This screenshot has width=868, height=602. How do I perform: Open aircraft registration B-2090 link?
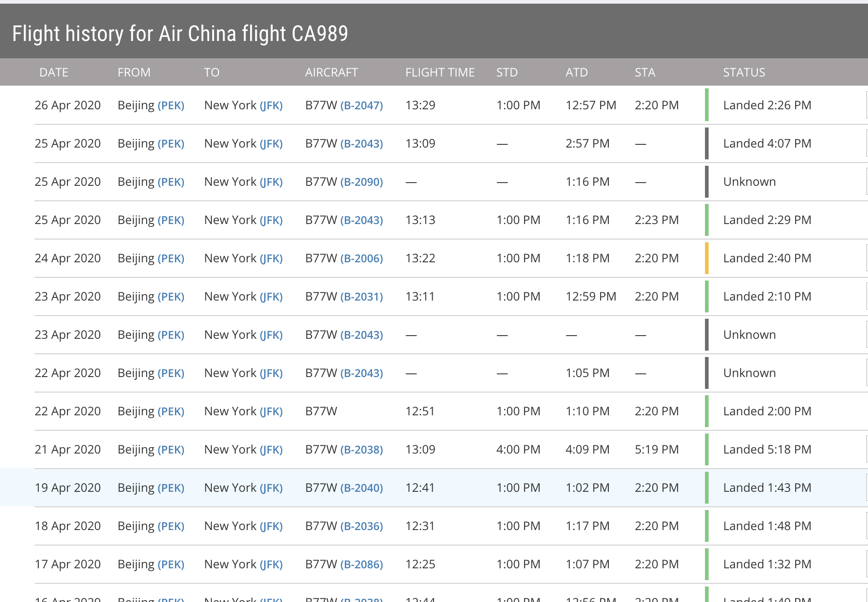[362, 182]
